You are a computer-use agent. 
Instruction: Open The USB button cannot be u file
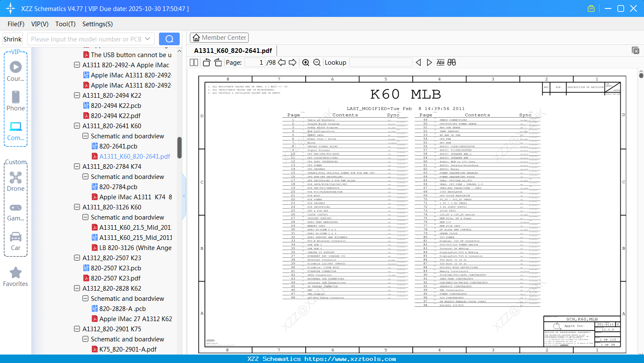(127, 55)
